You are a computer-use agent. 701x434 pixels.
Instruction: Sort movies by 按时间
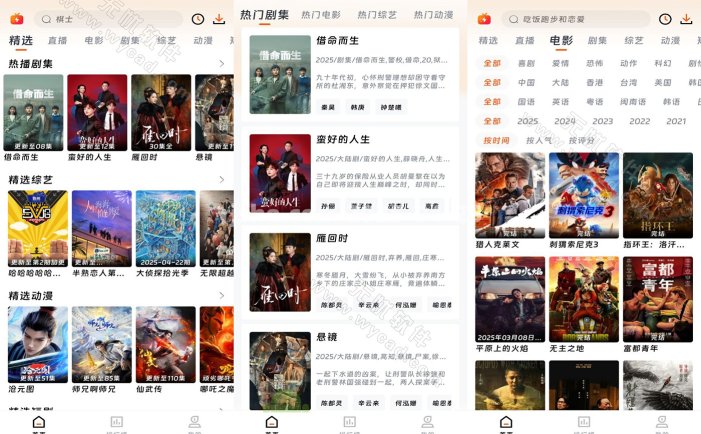pyautogui.click(x=496, y=140)
